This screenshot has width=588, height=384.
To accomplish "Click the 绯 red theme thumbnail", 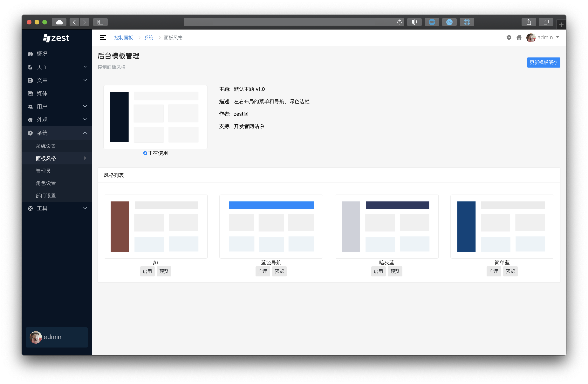I will coord(155,226).
